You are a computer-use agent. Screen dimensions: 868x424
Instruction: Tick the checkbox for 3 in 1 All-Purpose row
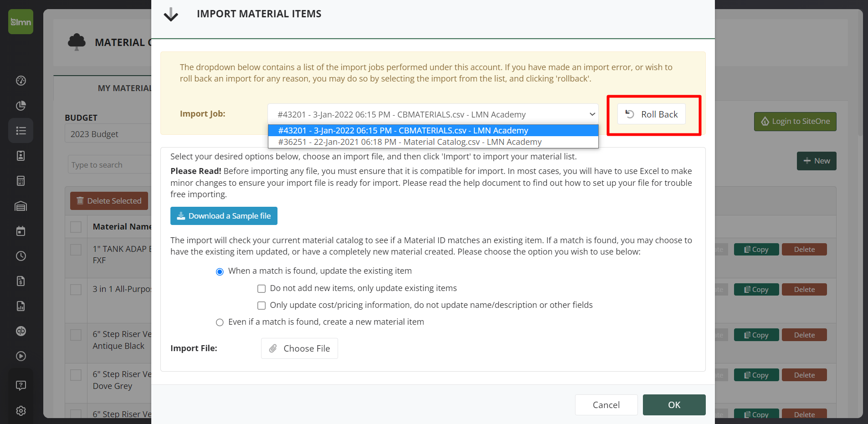click(x=76, y=290)
